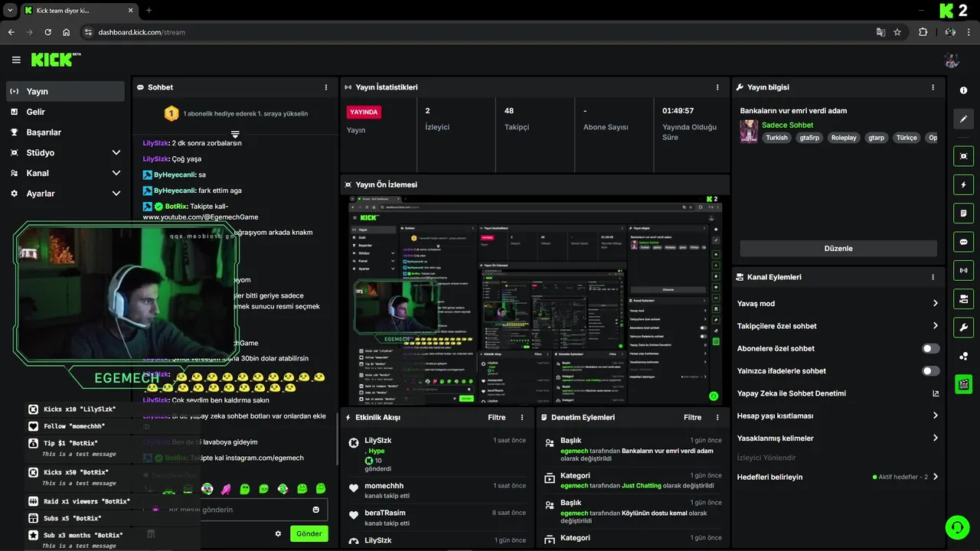Click the stream preview thumbnail
980x551 pixels.
535,299
